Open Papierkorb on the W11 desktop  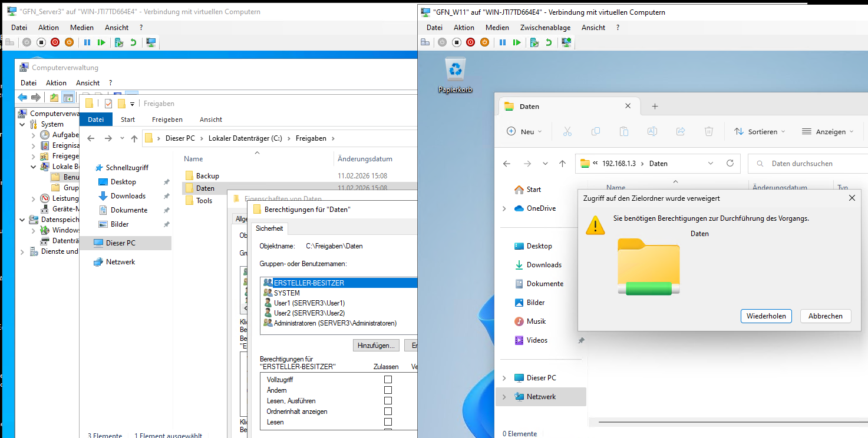coord(456,75)
